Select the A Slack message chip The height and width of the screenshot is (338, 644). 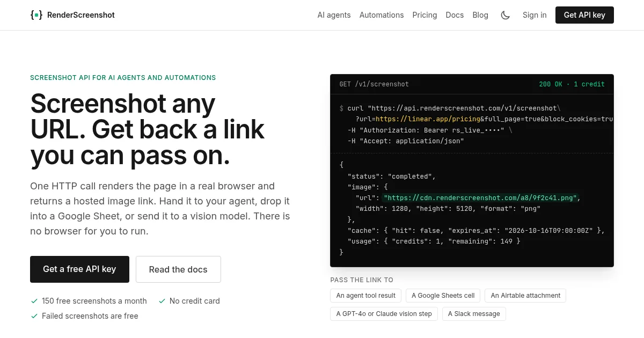474,314
